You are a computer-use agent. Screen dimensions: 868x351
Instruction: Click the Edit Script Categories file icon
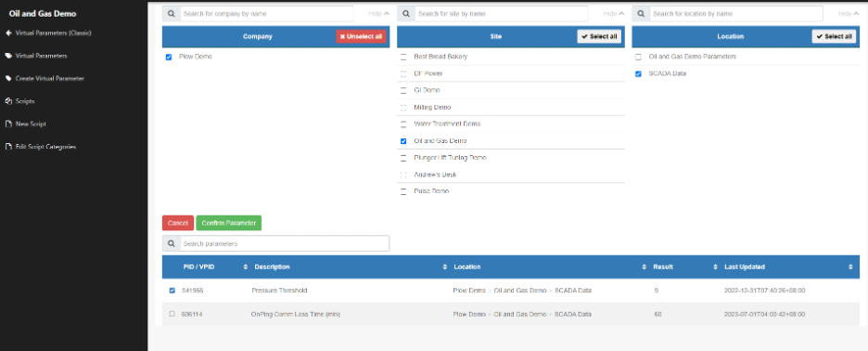point(8,147)
